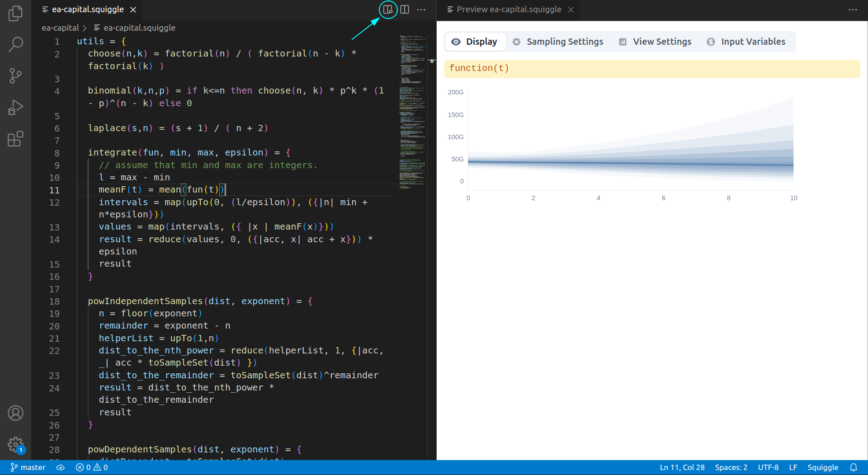
Task: Open notifications bell in status bar
Action: 853,467
